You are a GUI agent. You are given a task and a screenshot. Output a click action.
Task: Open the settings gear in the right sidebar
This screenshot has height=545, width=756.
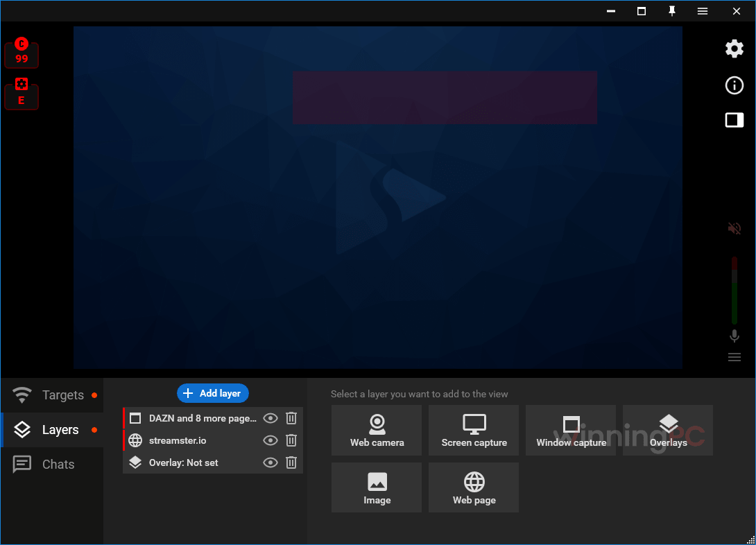pos(734,49)
